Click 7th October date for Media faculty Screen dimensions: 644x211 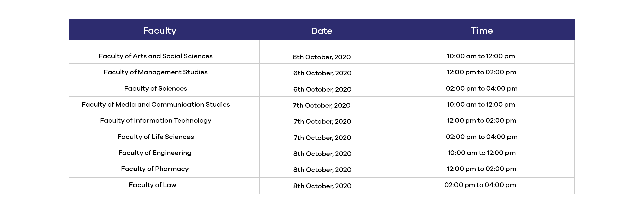point(322,105)
